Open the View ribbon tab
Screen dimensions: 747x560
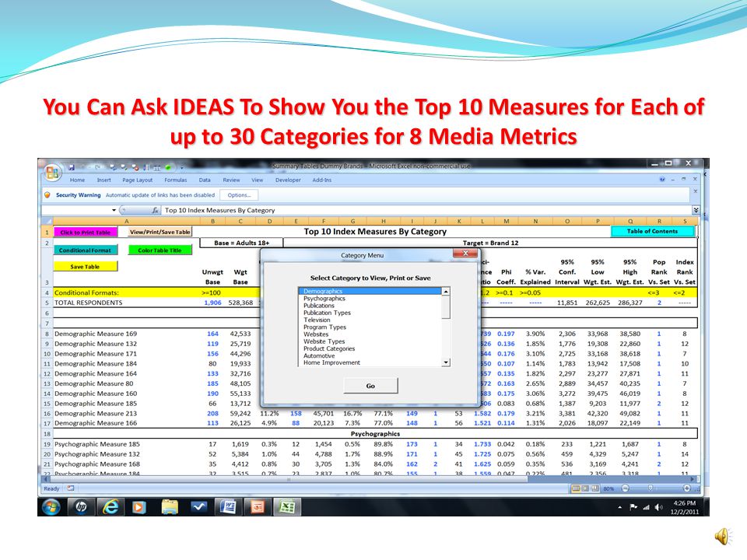coord(258,180)
